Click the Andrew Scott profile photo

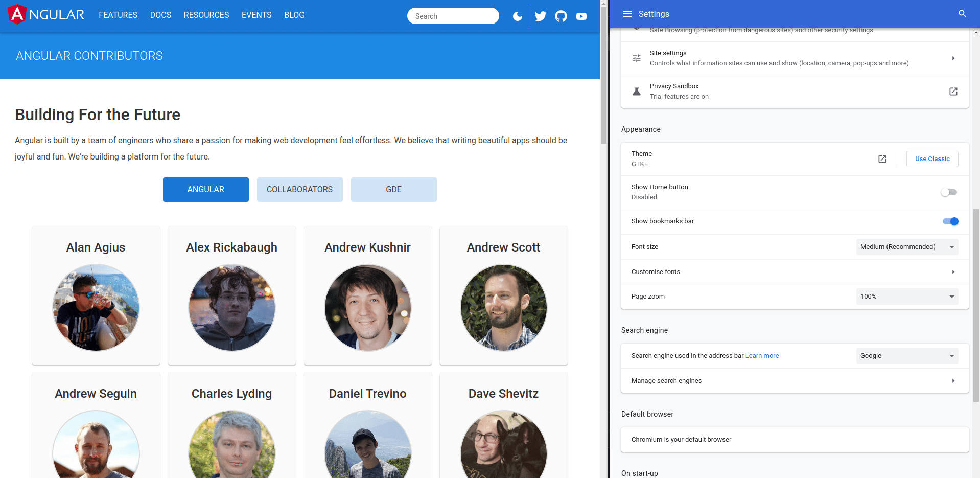click(x=504, y=308)
